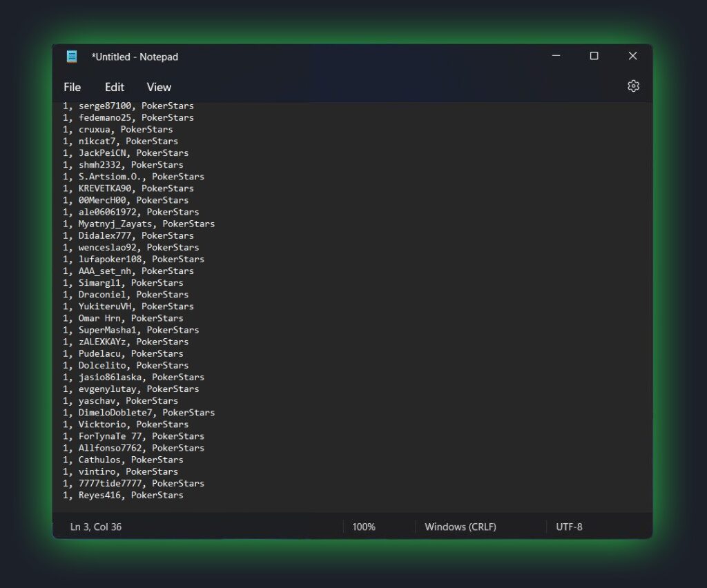
Task: Click the Ln 3, Col 36 status indicator
Action: click(x=96, y=527)
